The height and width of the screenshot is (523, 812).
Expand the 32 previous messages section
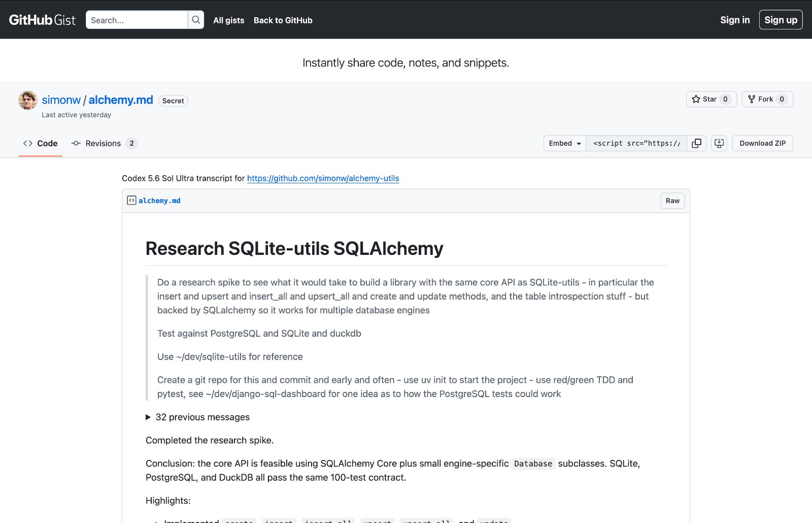198,417
